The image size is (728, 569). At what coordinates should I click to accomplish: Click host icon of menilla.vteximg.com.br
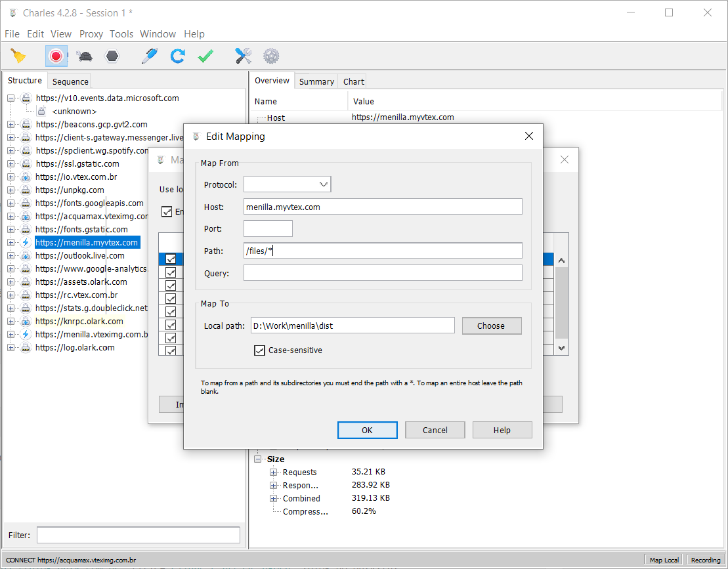pyautogui.click(x=26, y=334)
